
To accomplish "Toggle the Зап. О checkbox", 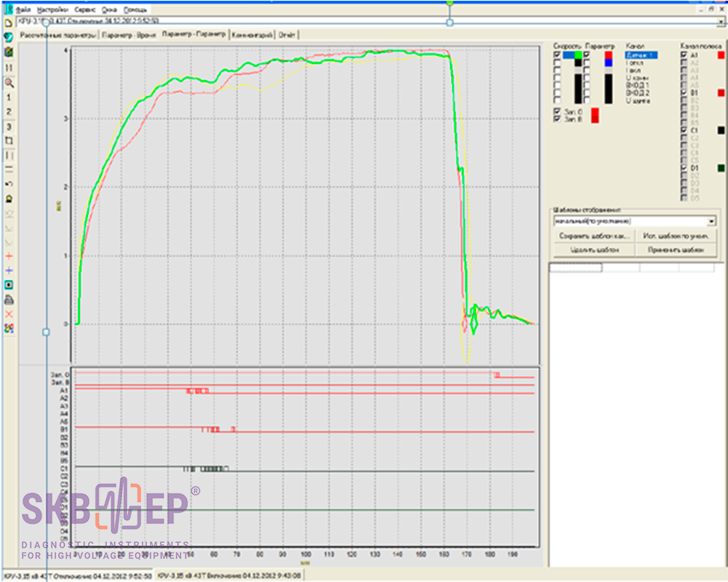I will coord(557,112).
